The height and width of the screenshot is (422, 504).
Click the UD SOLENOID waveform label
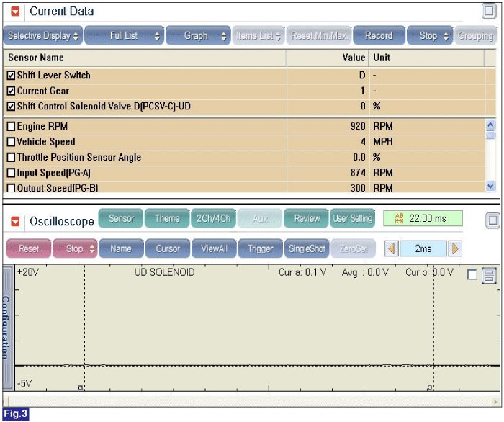click(164, 272)
